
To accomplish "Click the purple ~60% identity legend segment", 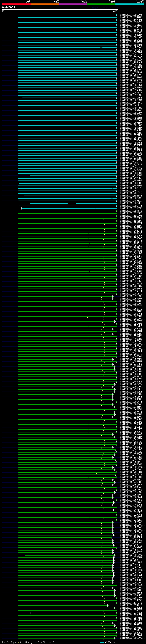I will pos(73,4).
